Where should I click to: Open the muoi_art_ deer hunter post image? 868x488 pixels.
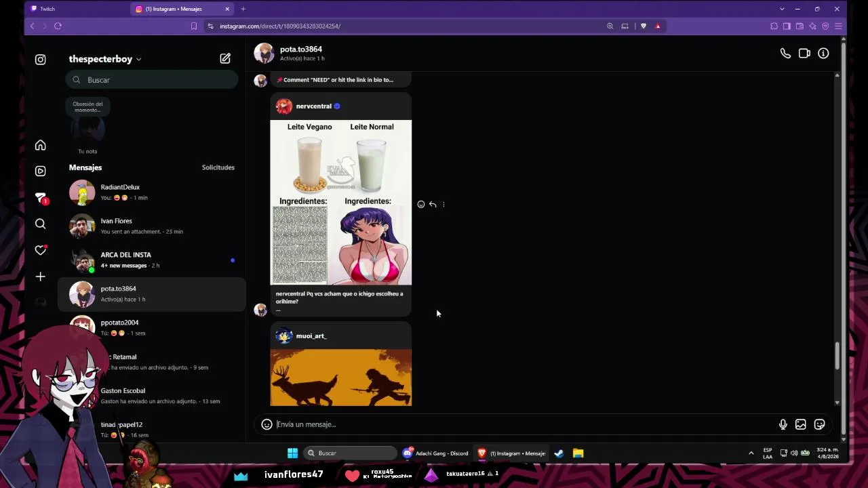coord(341,378)
